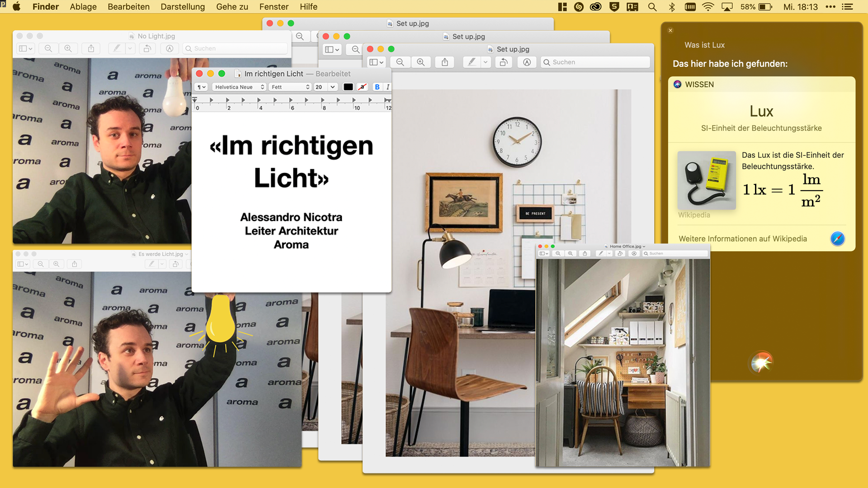The height and width of the screenshot is (488, 868).
Task: Open Fett typeface style dropdown
Action: 290,87
